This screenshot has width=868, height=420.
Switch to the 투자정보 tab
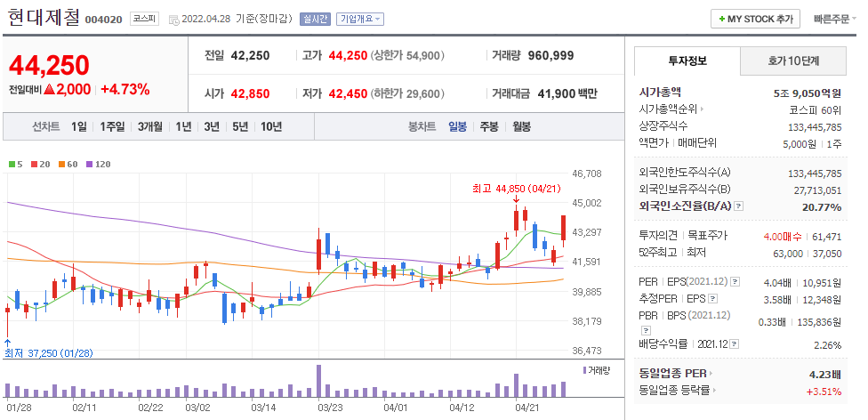coord(687,61)
